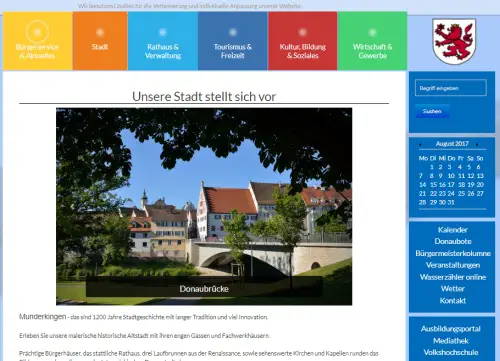
Task: Open Rathaus & Verwaltung menu tile
Action: point(163,41)
